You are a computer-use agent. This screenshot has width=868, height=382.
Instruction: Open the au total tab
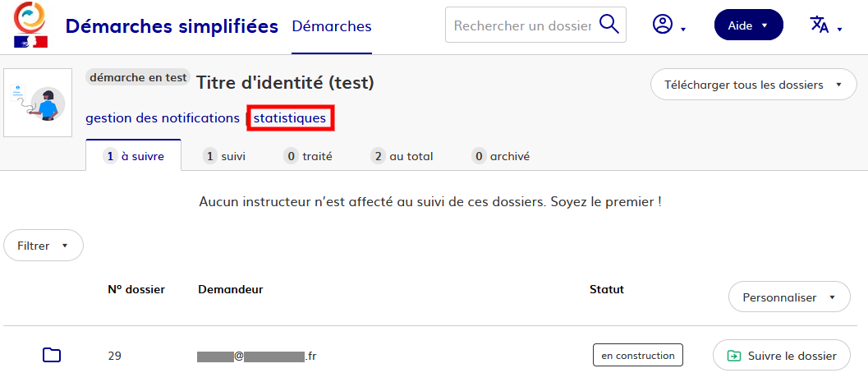click(402, 156)
